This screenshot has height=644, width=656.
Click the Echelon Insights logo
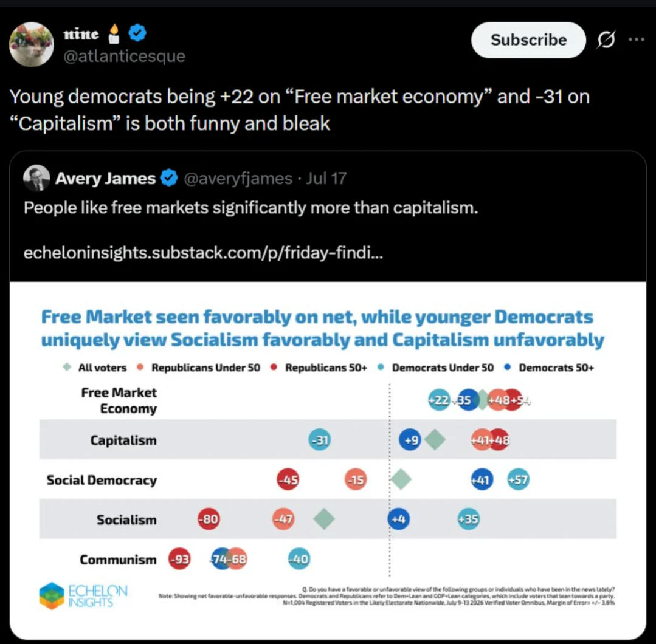[83, 595]
